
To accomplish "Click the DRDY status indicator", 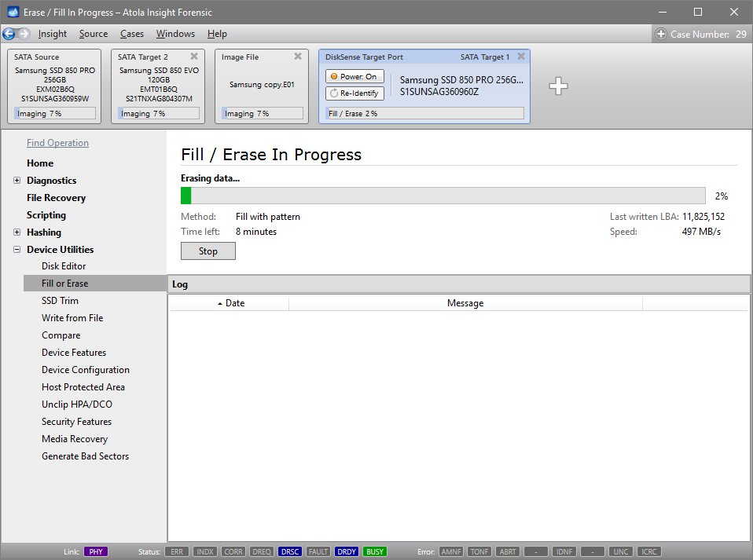I will [346, 551].
